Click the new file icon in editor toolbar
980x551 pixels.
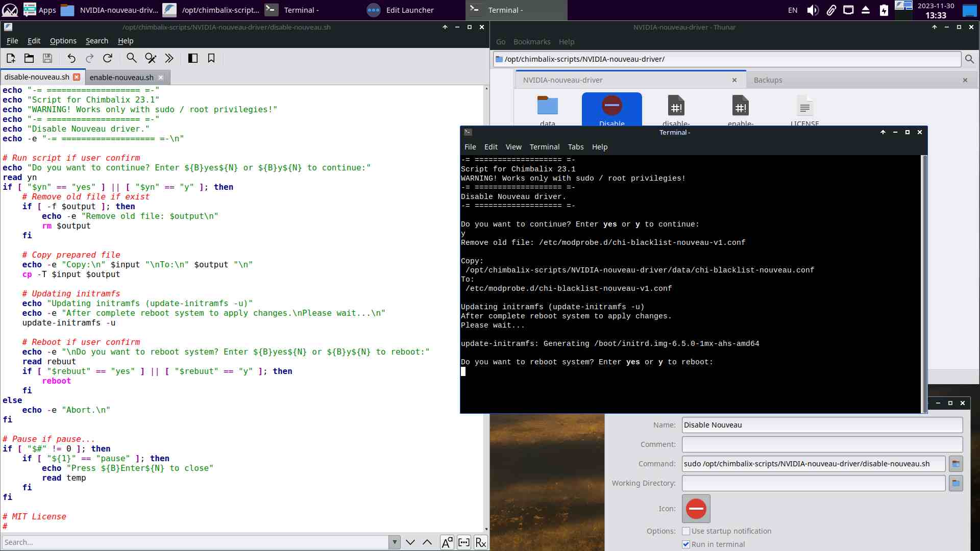[11, 58]
